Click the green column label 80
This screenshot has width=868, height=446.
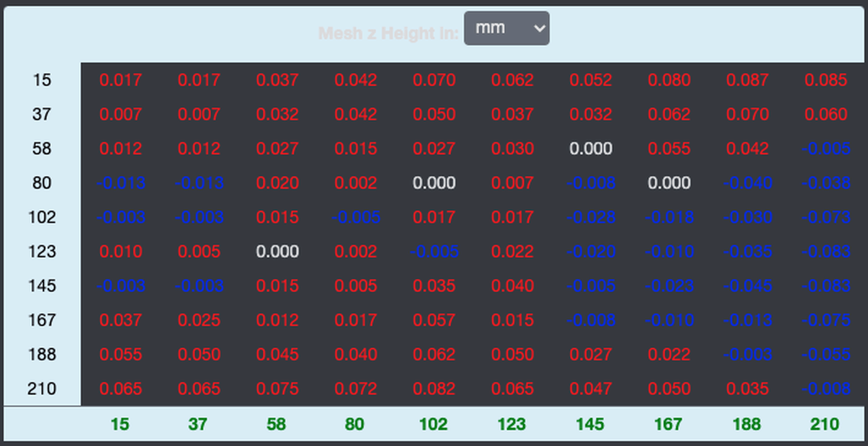pos(354,425)
